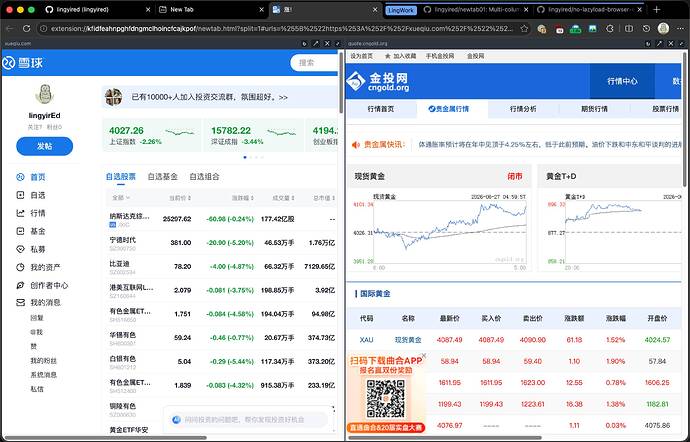The height and width of the screenshot is (442, 690).
Task: Open the browser three-dot menu
Action: 680,29
